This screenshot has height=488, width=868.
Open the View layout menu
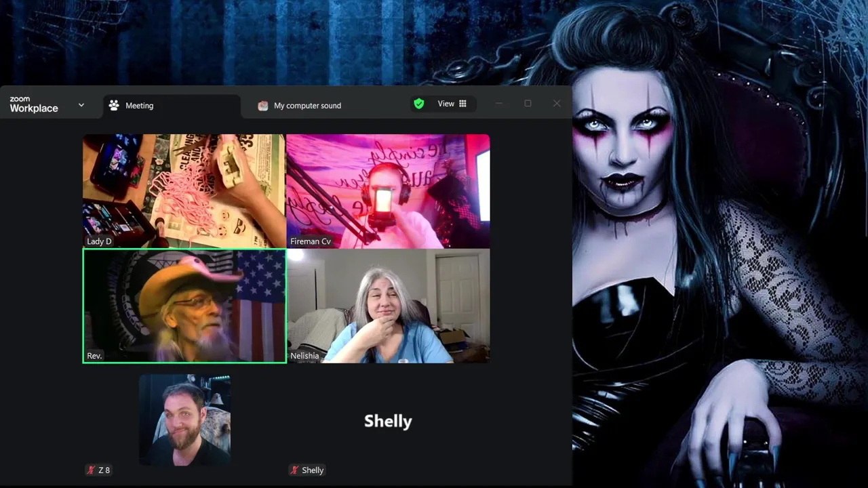click(x=452, y=104)
